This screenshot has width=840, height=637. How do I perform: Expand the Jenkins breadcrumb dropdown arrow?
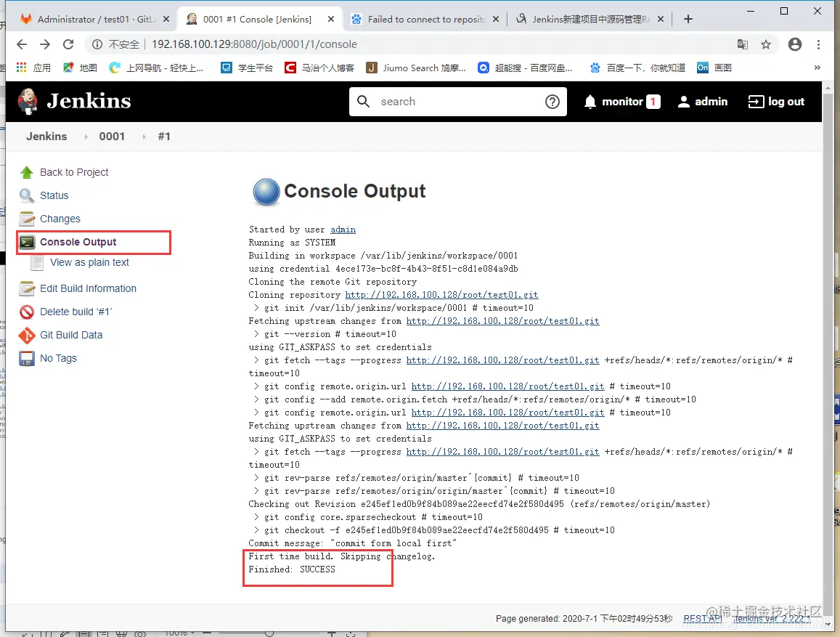(x=86, y=137)
